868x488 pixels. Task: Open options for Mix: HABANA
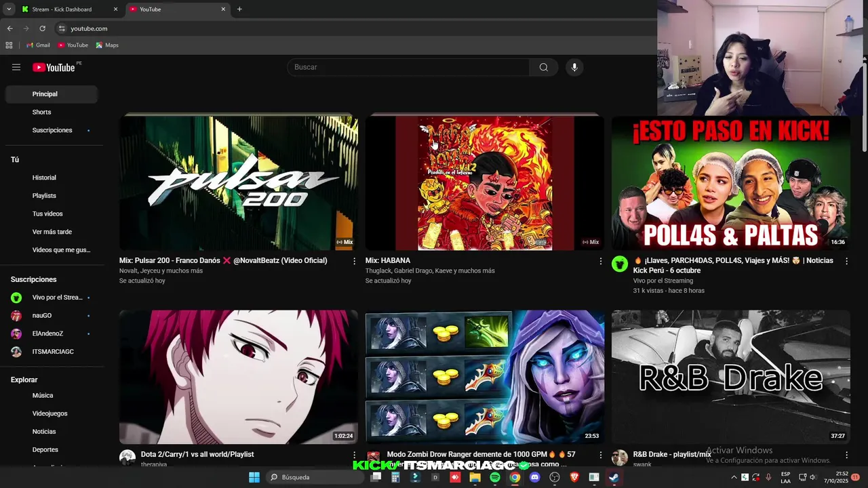coord(600,261)
